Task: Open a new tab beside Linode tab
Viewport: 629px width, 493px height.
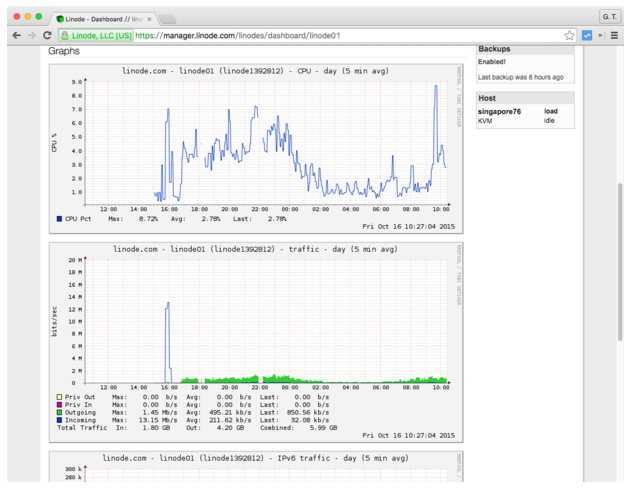Action: 167,18
